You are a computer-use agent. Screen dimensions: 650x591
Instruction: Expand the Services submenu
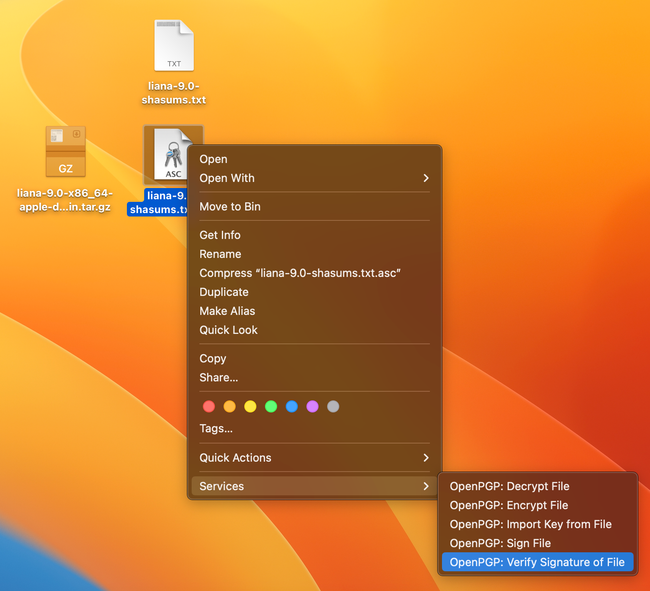(x=314, y=486)
